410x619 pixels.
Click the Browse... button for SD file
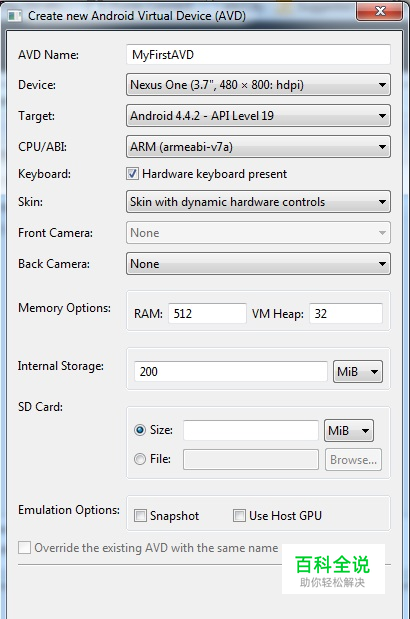tap(353, 460)
